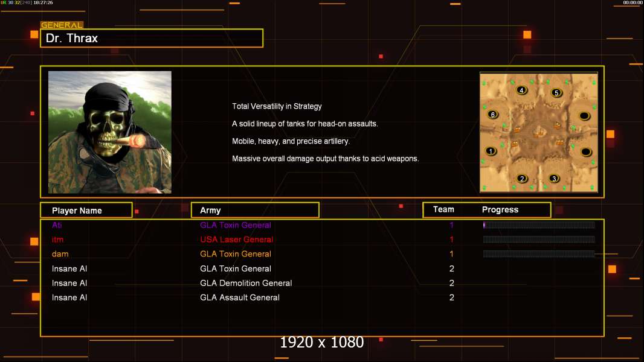The width and height of the screenshot is (644, 362).
Task: Click itm's loading progress bar
Action: point(539,239)
